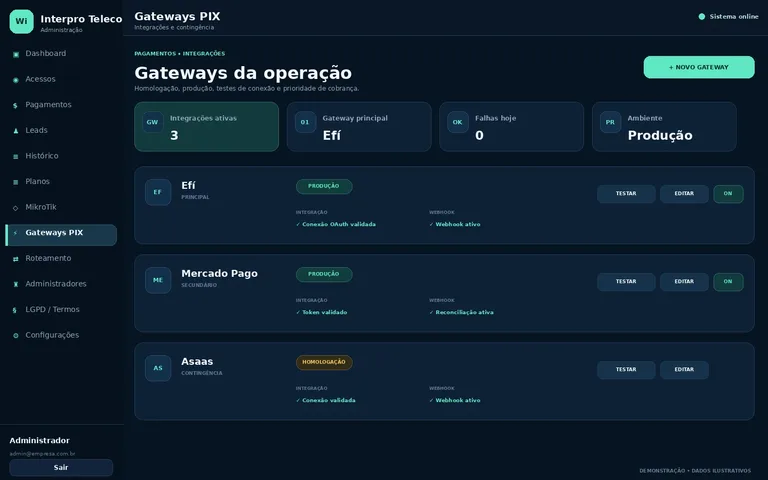Open Pagamentos menu item

(x=61, y=105)
